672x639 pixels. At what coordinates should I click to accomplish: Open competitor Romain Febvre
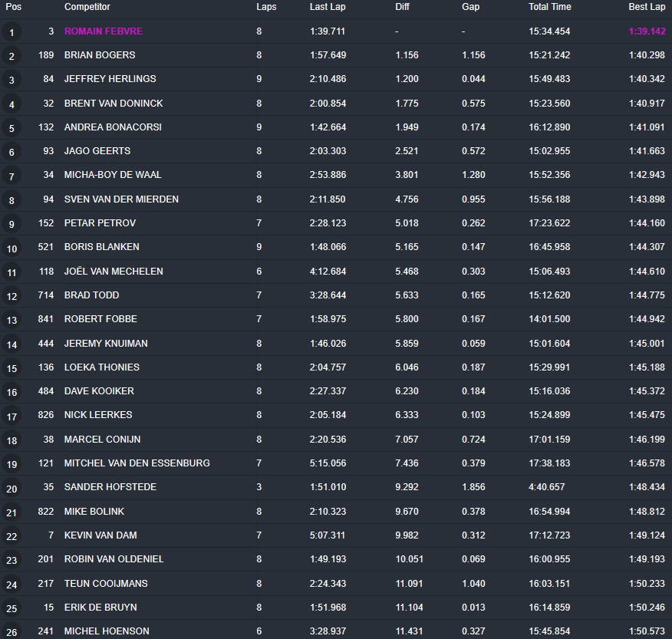(x=103, y=31)
